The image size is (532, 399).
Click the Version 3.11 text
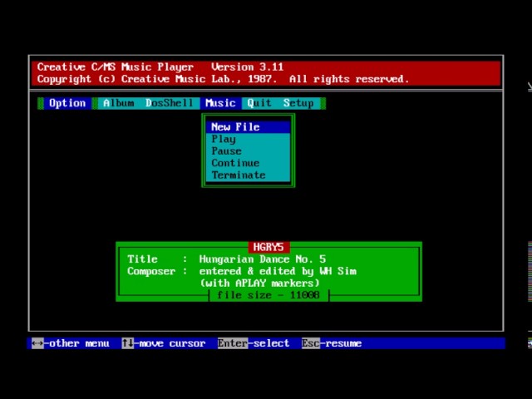(247, 66)
